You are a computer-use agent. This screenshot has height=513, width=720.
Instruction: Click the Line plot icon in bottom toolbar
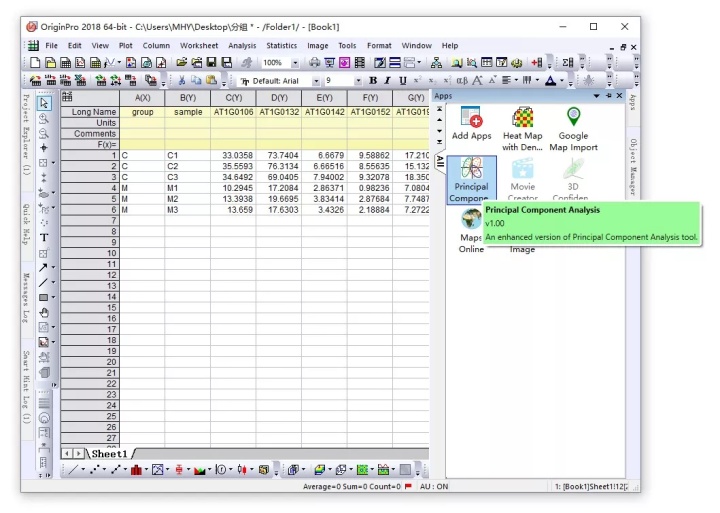pyautogui.click(x=73, y=469)
